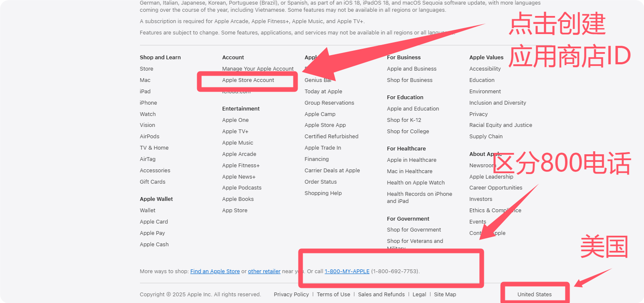Open the Wallet link under Apple Wallet
Screen dimensions: 644x303
pos(148,211)
